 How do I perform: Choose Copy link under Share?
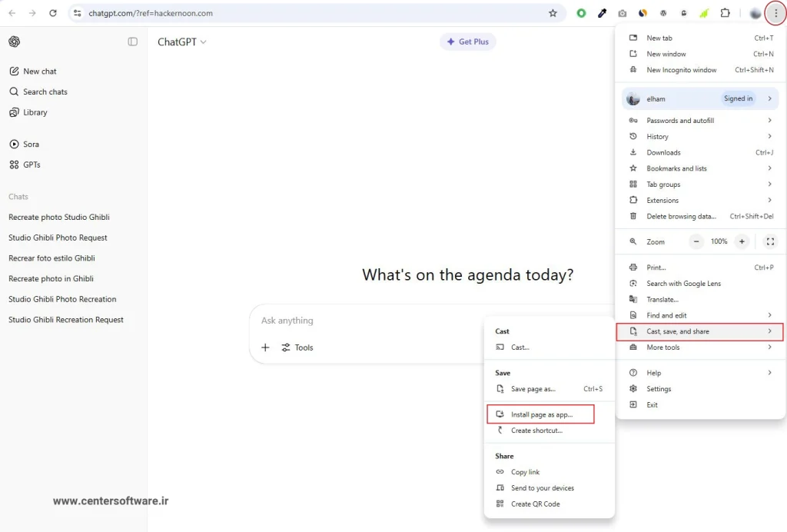[549, 472]
